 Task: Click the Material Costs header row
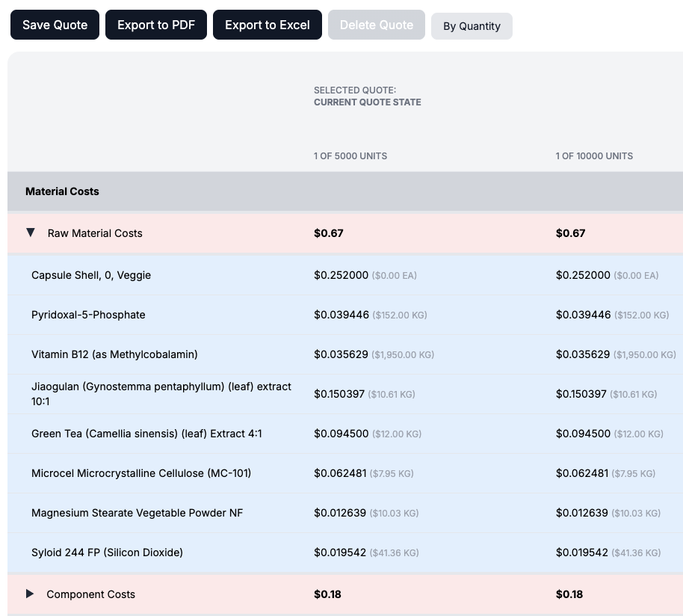tap(62, 191)
